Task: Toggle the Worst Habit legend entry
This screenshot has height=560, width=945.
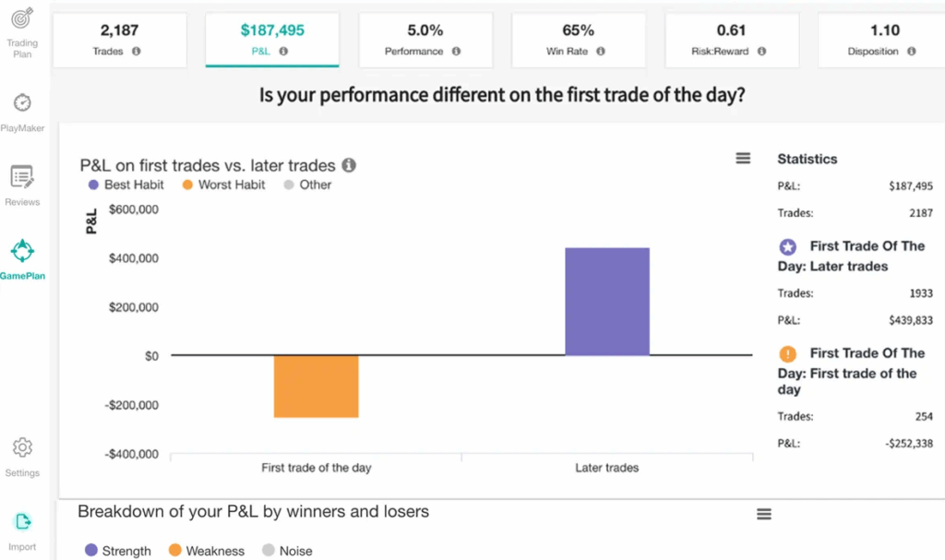Action: [222, 185]
